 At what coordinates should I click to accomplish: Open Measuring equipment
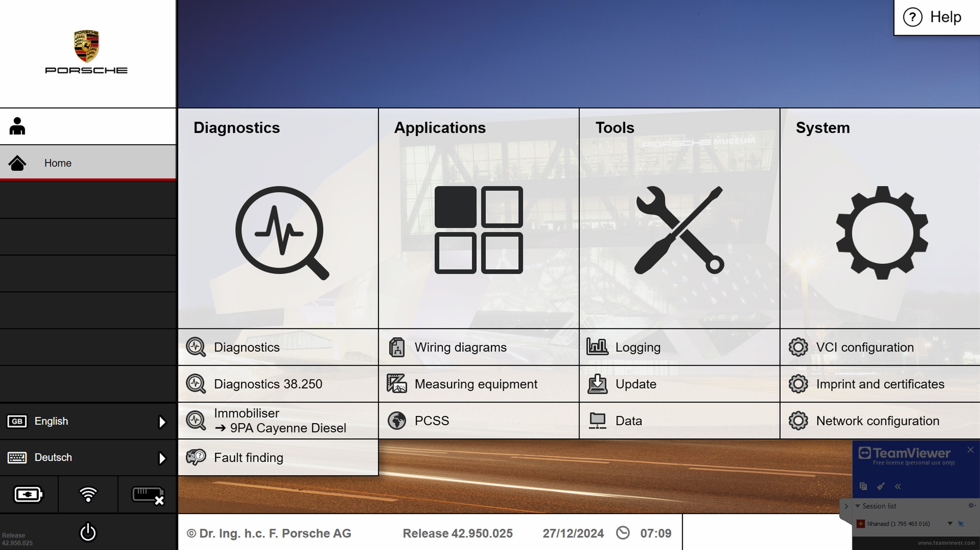click(x=479, y=384)
